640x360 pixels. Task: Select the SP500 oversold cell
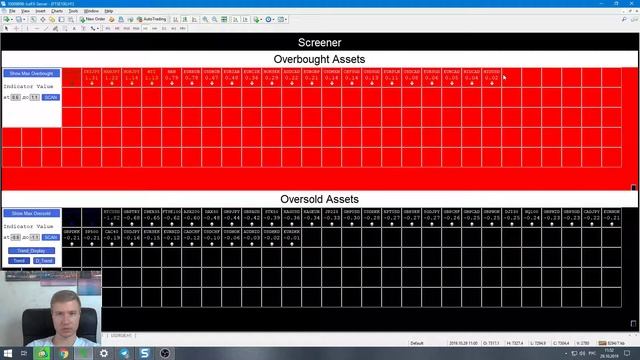(x=91, y=237)
